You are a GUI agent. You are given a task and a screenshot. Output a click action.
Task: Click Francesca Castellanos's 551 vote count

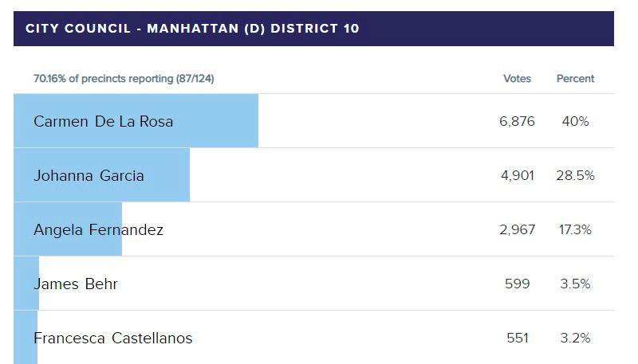click(518, 338)
